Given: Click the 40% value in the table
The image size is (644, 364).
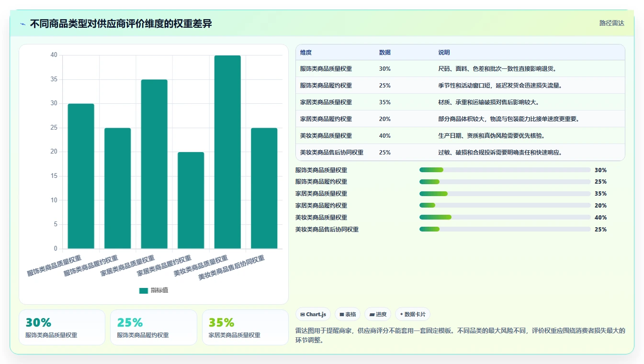Looking at the screenshot, I should click(x=384, y=136).
